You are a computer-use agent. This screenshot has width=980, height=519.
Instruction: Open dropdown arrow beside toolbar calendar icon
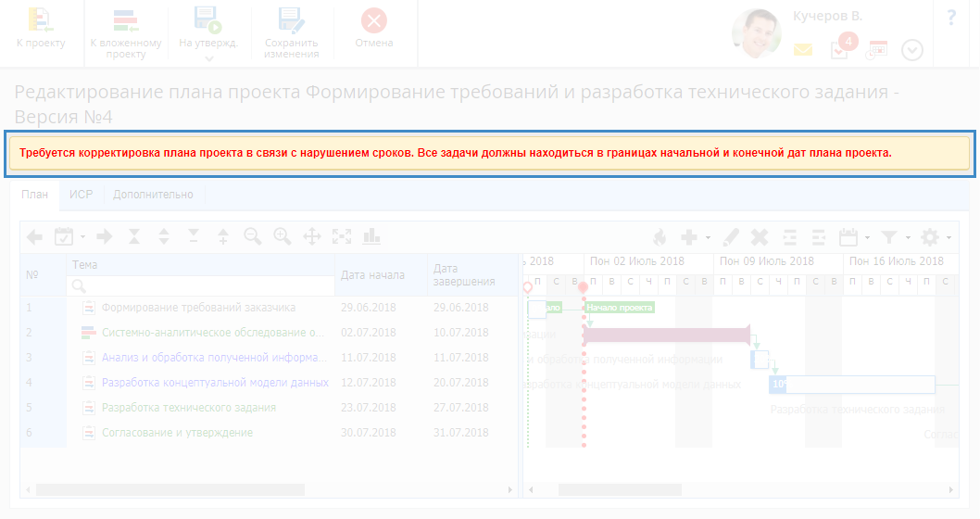click(x=868, y=237)
